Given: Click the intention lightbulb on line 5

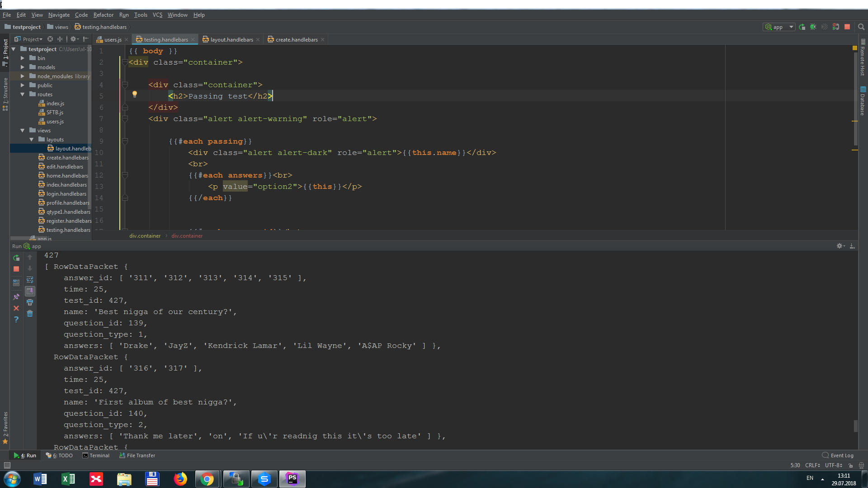Looking at the screenshot, I should click(134, 94).
